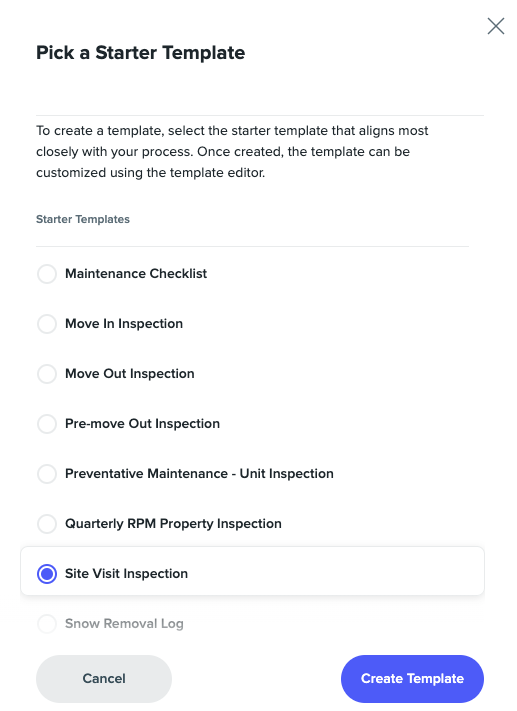Choose Quarterly RPM Property Inspection radio button
The width and height of the screenshot is (517, 711).
[47, 523]
